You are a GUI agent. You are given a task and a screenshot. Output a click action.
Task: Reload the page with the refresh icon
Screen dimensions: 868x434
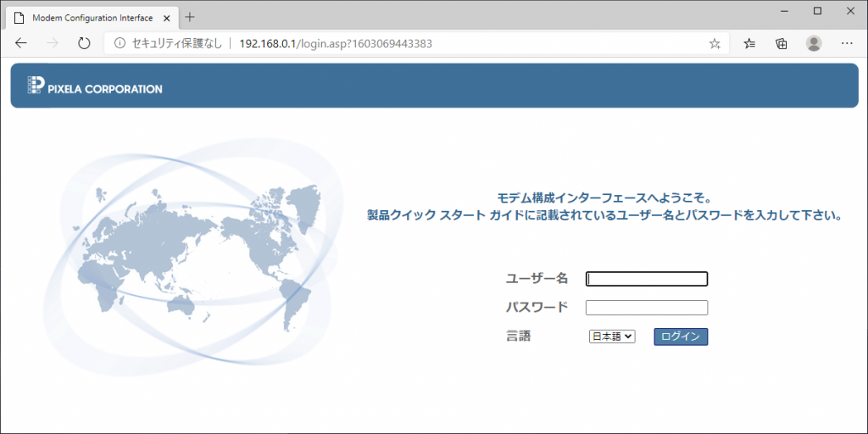click(84, 43)
